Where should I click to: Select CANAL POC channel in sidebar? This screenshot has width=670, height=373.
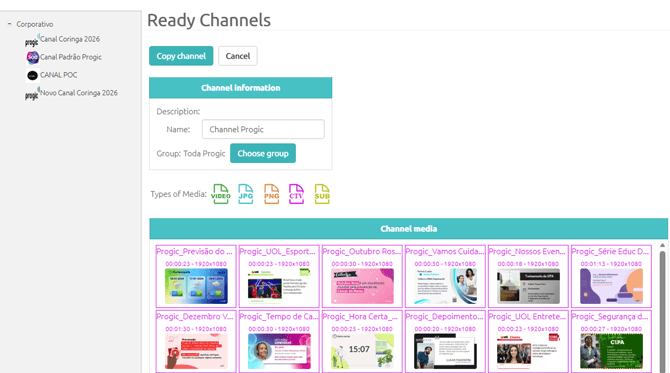click(x=59, y=75)
